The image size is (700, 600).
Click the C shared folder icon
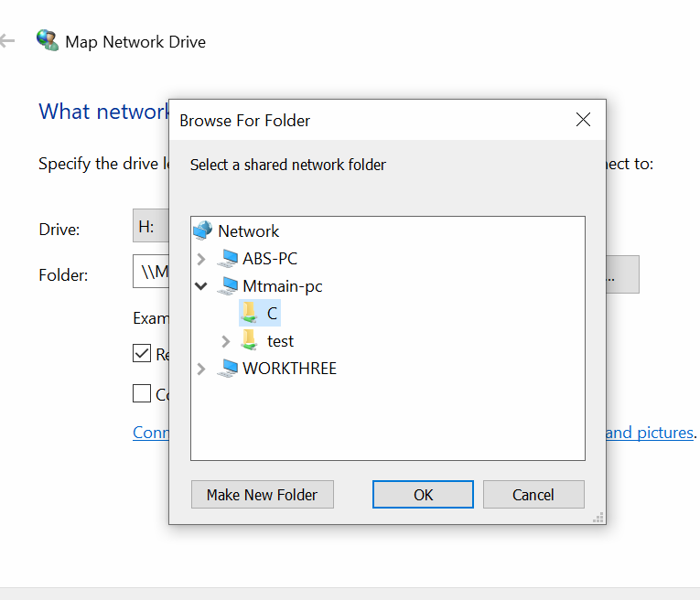249,313
